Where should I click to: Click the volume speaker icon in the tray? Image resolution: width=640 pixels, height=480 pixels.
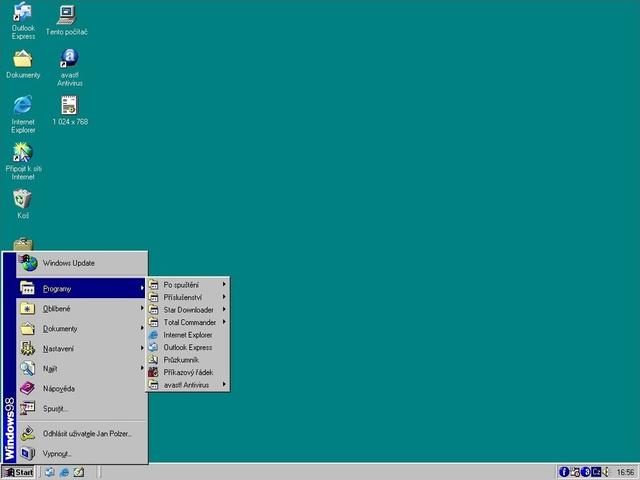(x=605, y=472)
